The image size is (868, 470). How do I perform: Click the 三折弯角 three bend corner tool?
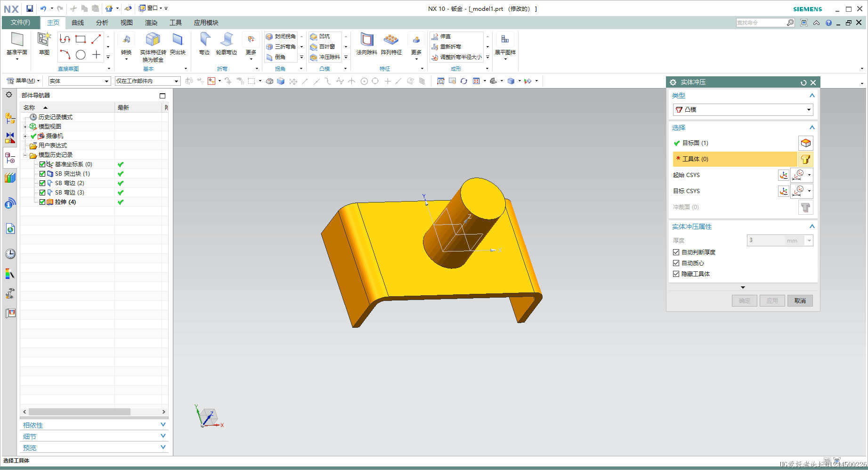click(281, 47)
